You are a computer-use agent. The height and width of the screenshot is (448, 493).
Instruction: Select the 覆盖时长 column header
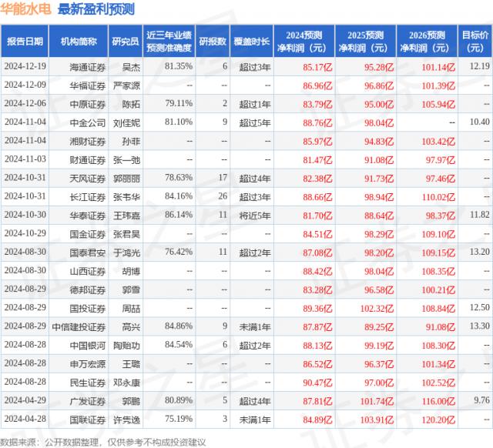coord(253,41)
